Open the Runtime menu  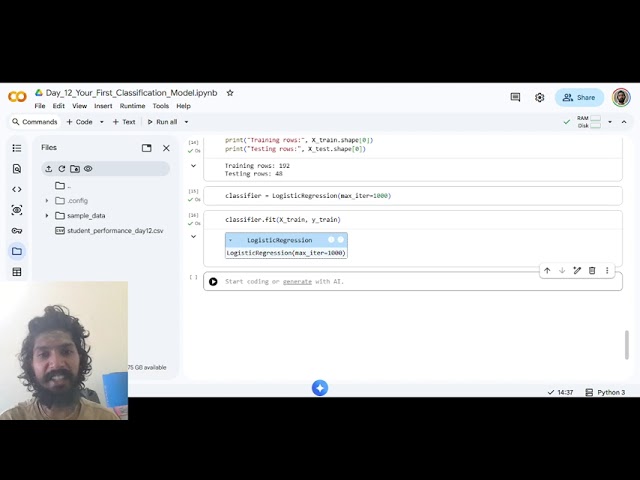pyautogui.click(x=132, y=106)
